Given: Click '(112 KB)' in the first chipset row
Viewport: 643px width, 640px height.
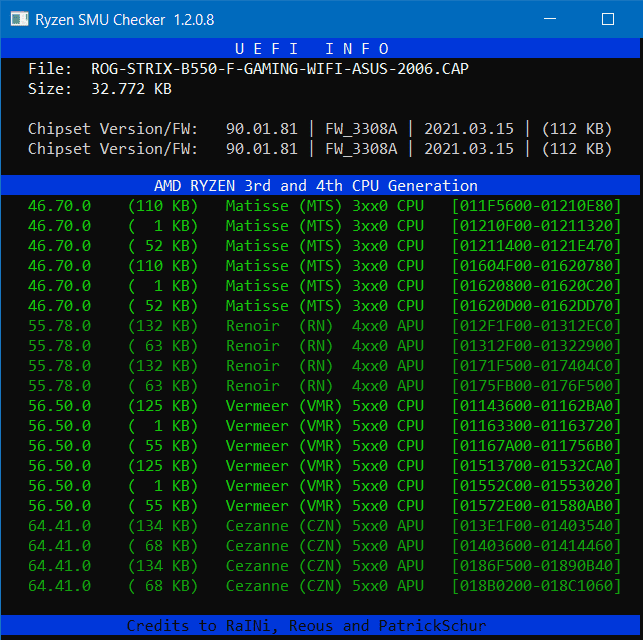Looking at the screenshot, I should pyautogui.click(x=577, y=129).
